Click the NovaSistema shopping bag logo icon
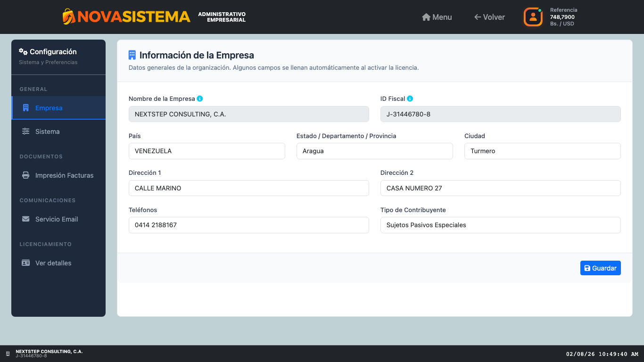Viewport: 644px width, 362px height. [x=69, y=17]
